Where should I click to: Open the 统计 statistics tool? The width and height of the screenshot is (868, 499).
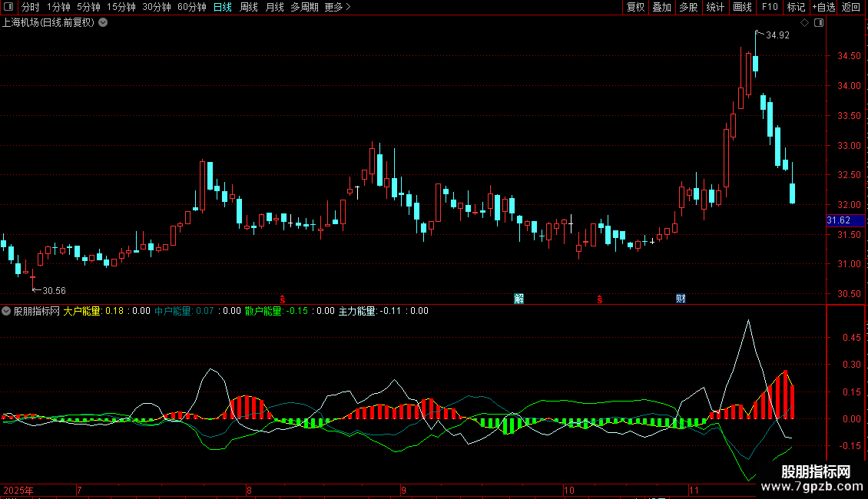coord(714,7)
